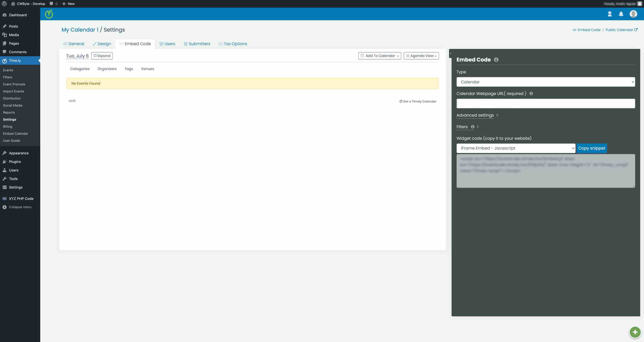Click the Expand button
Screen dimensions: 644x342
coord(102,56)
